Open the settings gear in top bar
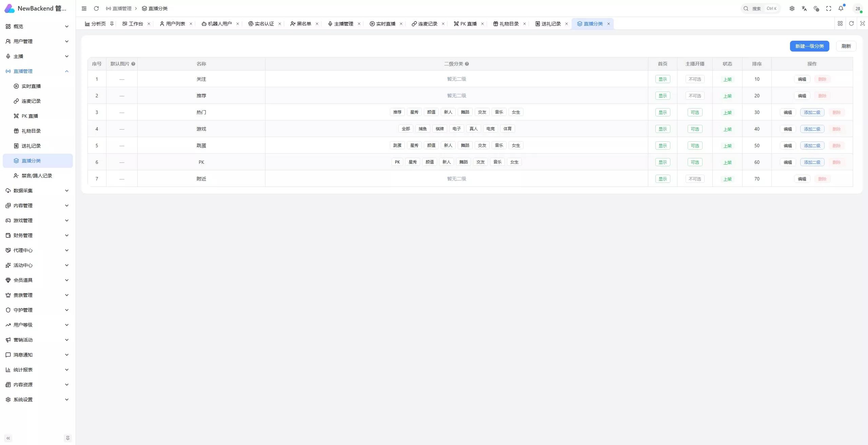Screen dimensions: 868x445 point(792,8)
